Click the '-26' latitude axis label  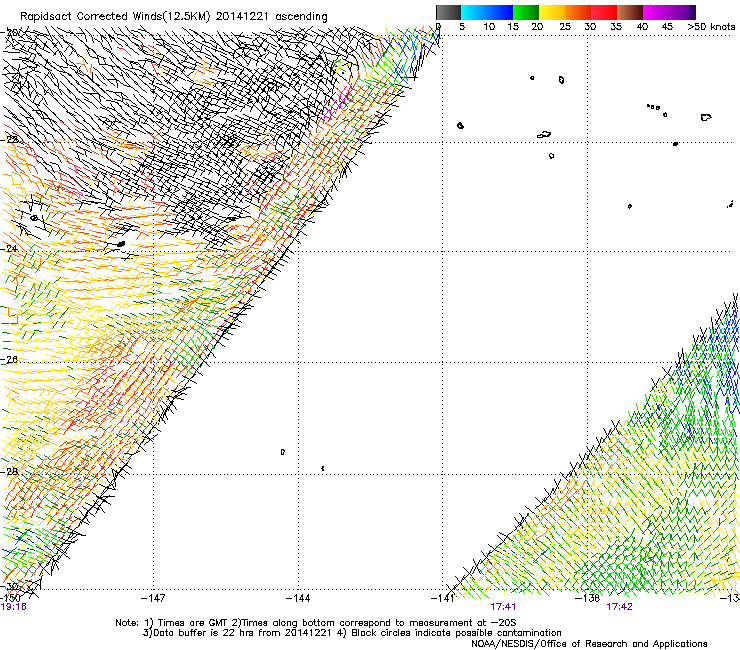pyautogui.click(x=10, y=359)
